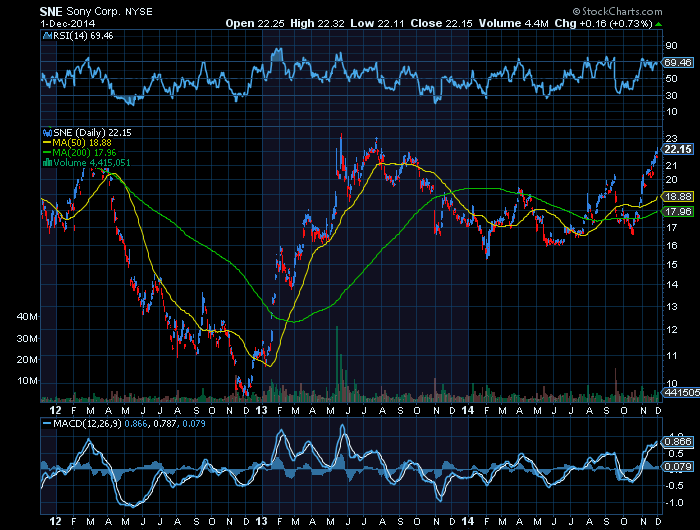Click the 13 price level on right axis
This screenshot has height=530, width=700.
(x=671, y=307)
